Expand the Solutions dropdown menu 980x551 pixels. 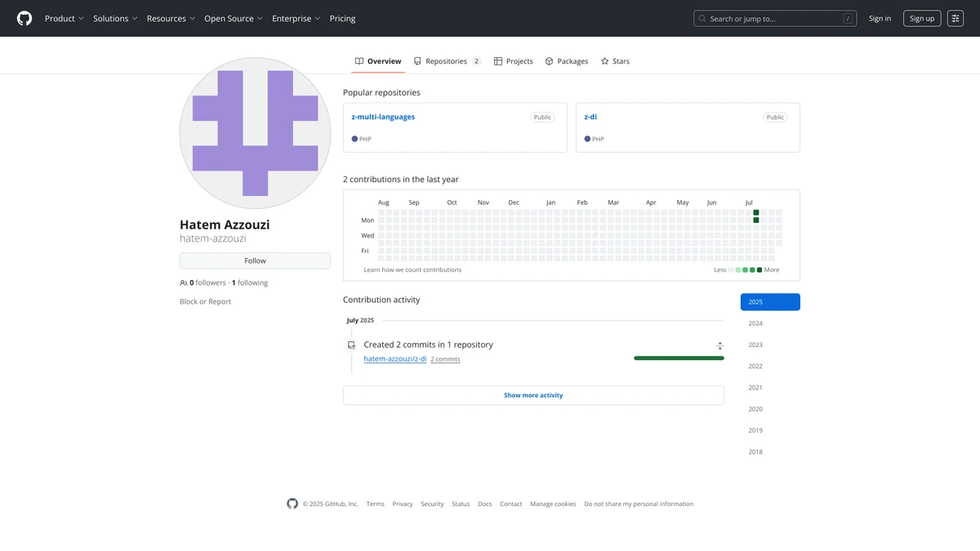[115, 18]
